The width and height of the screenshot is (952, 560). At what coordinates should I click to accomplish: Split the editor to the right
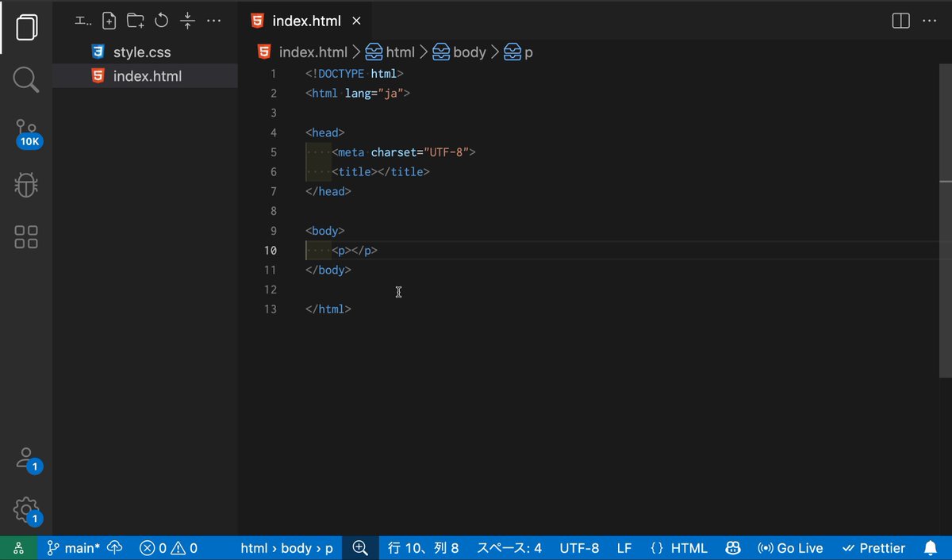tap(901, 21)
